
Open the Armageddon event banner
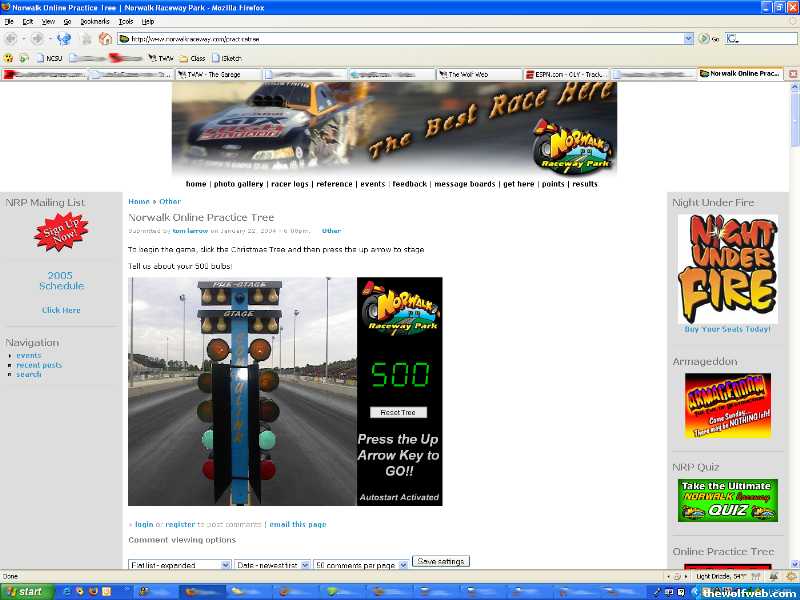click(x=727, y=405)
